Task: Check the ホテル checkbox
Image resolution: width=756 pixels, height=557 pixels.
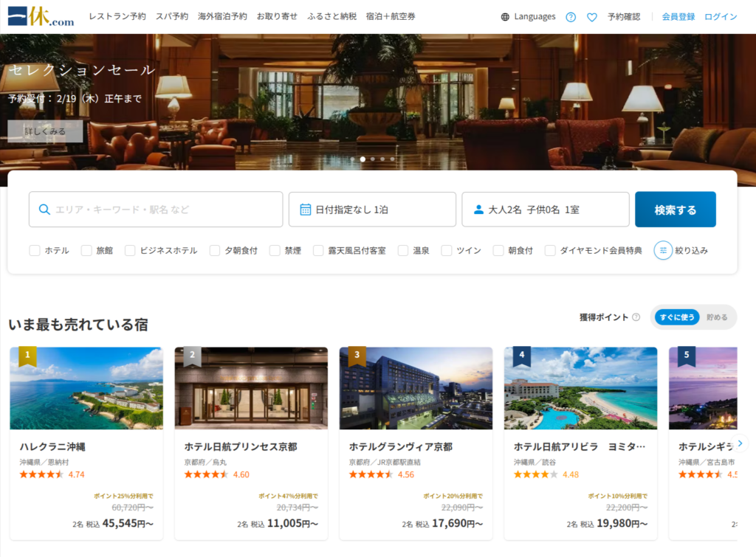Action: (35, 251)
